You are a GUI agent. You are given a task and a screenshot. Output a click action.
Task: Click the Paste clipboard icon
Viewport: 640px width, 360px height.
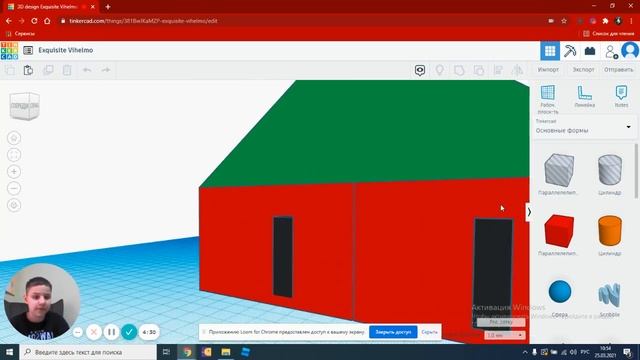point(28,70)
